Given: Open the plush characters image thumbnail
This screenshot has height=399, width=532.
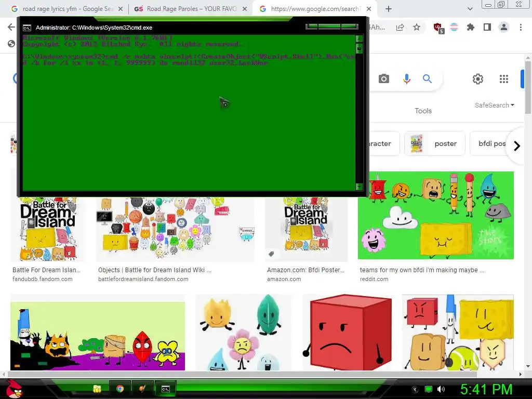Looking at the screenshot, I should (x=243, y=332).
